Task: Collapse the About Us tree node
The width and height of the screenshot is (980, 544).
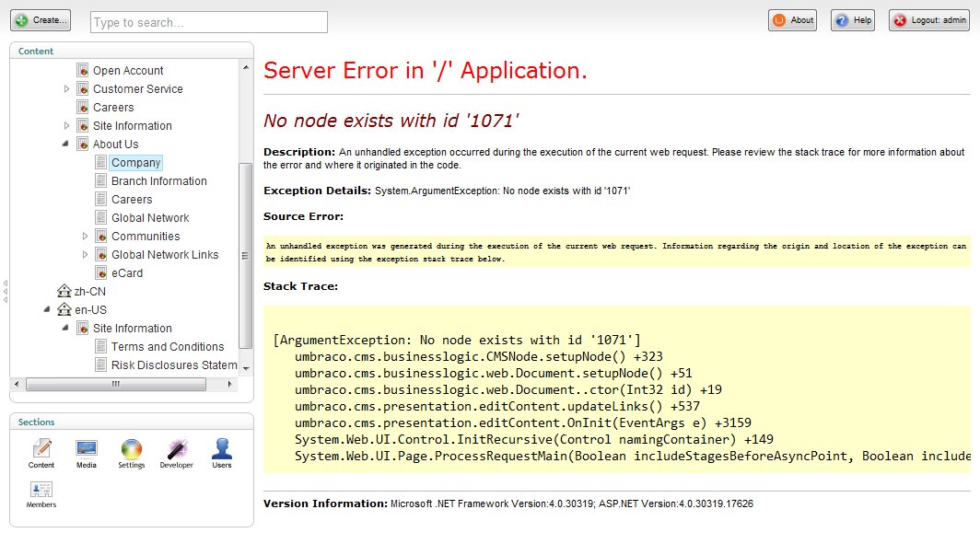Action: coord(65,145)
